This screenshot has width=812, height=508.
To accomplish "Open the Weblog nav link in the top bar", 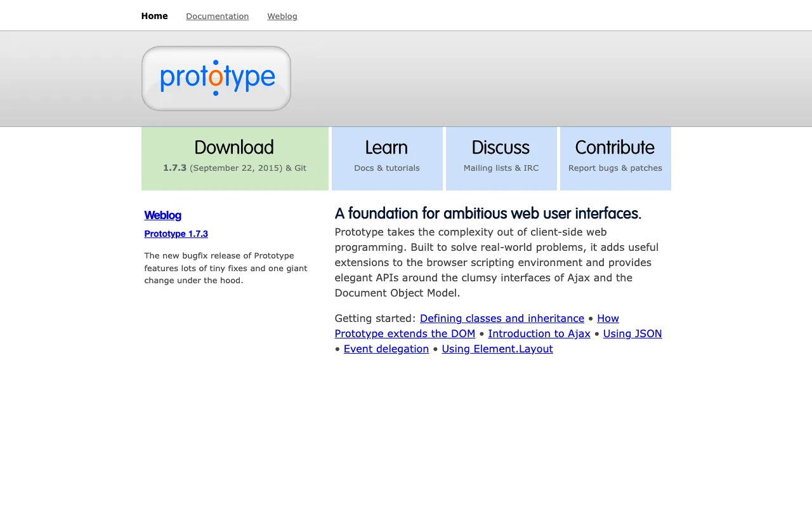I will (x=282, y=17).
